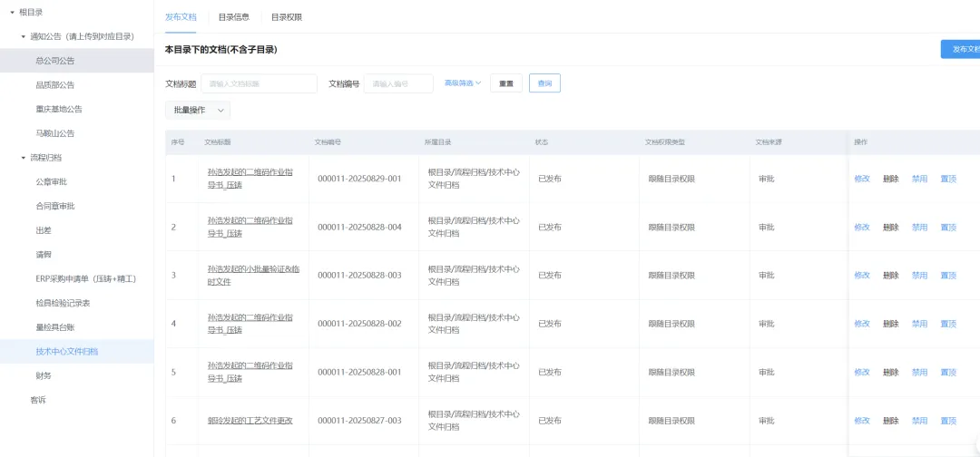Viewport: 980px width, 457px height.
Task: Focus the 文档标题 input field
Action: 259,83
